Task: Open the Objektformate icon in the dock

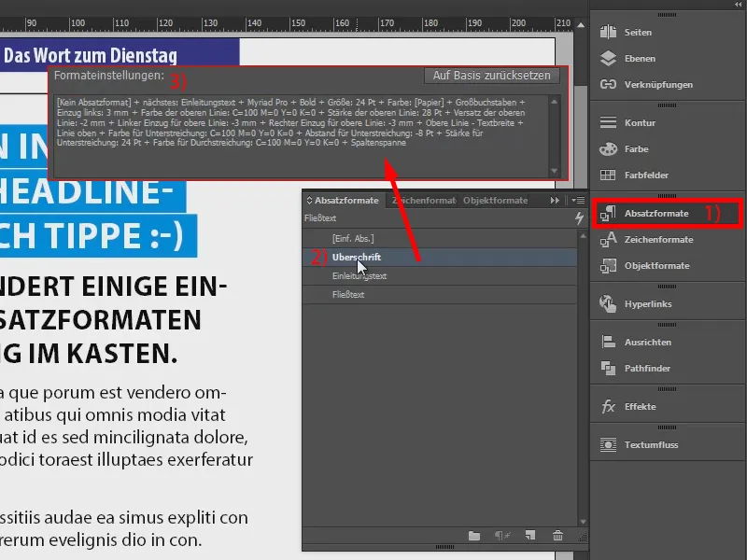Action: pyautogui.click(x=608, y=266)
